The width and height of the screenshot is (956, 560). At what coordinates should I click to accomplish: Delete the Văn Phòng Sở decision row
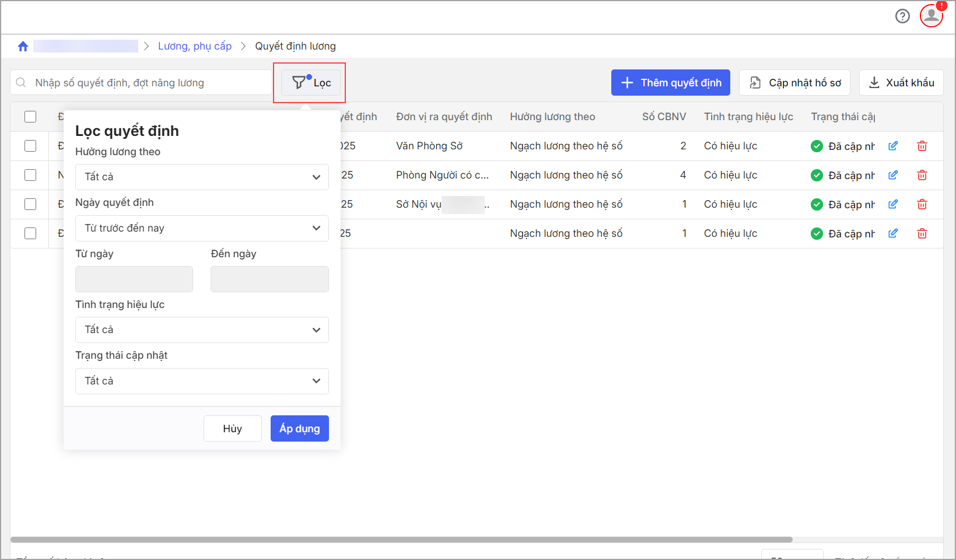[922, 146]
